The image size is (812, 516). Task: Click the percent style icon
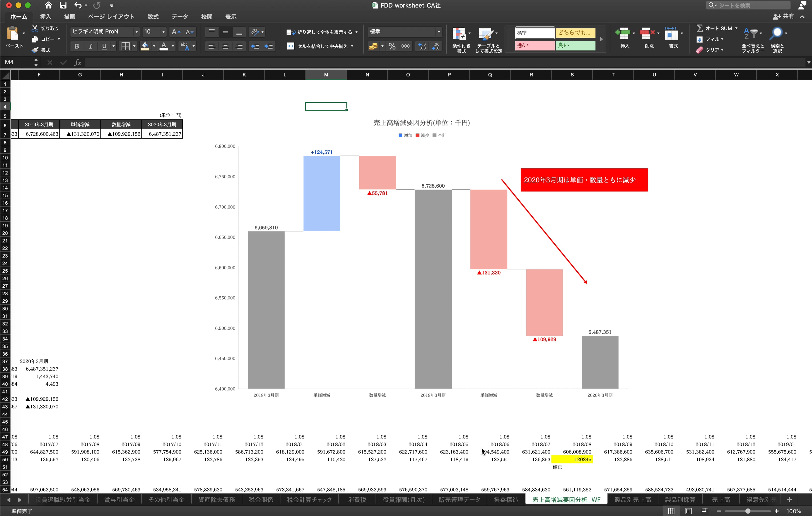(392, 46)
